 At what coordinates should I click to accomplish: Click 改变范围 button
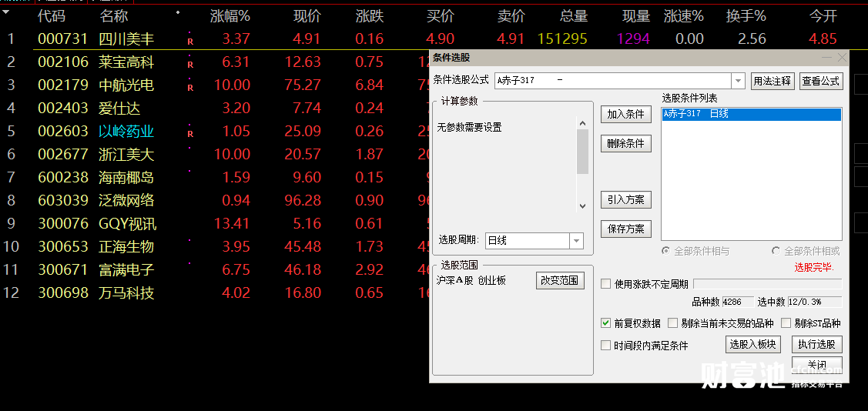[x=560, y=280]
